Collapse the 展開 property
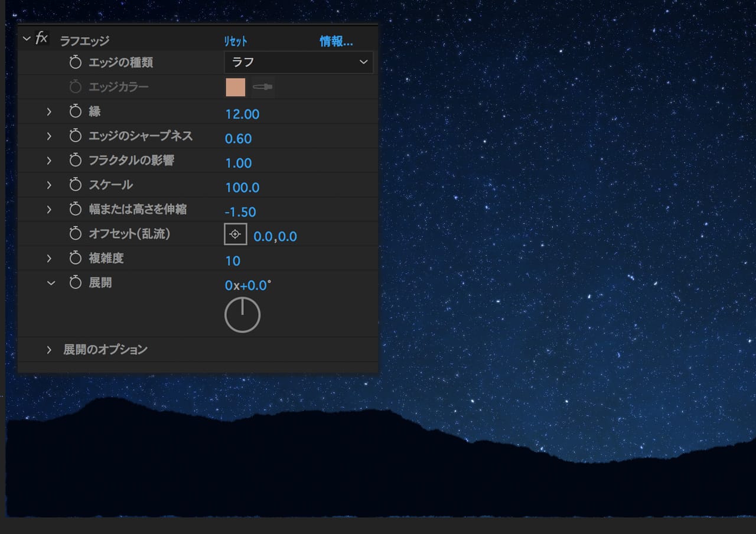This screenshot has width=756, height=534. (51, 284)
